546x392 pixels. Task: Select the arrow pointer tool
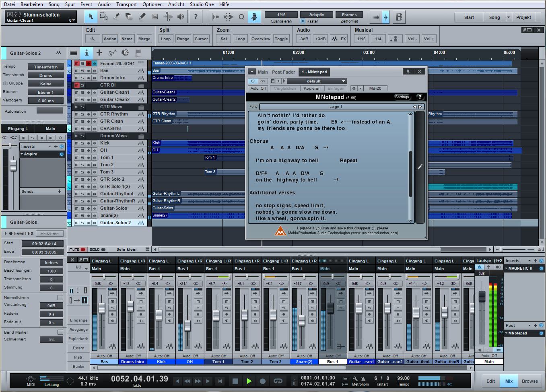coord(91,17)
